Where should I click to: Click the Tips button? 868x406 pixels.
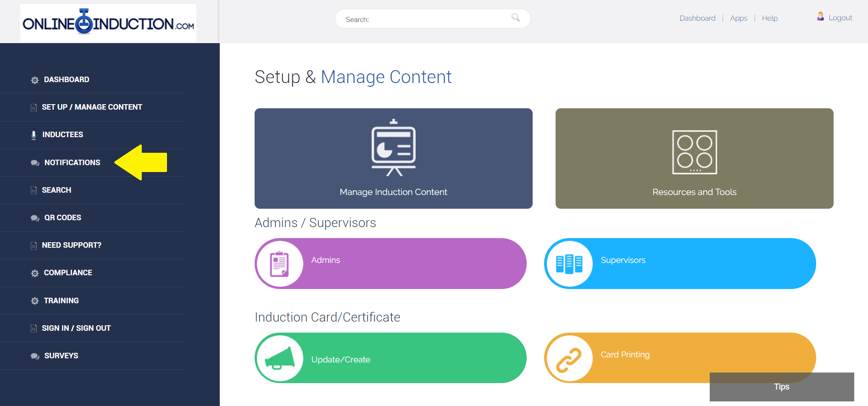(781, 387)
